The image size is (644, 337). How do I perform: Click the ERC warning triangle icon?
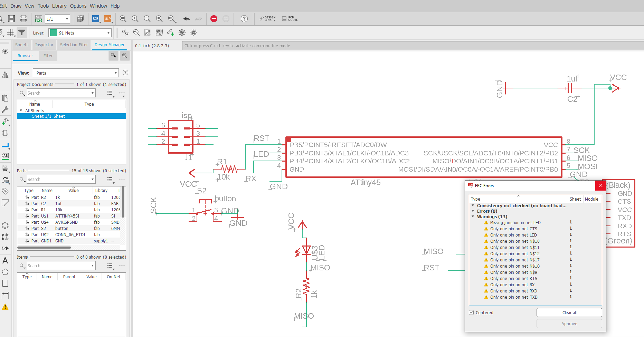(x=5, y=307)
